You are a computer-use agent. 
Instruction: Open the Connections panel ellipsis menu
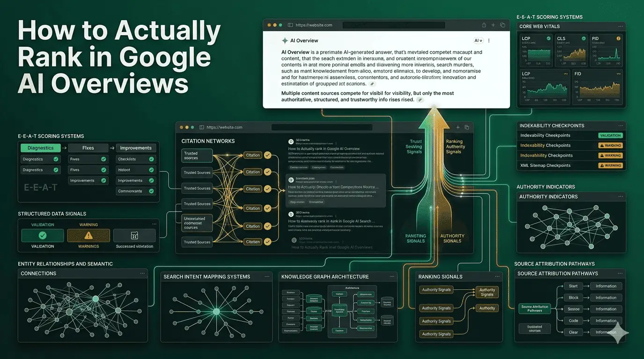tap(143, 273)
